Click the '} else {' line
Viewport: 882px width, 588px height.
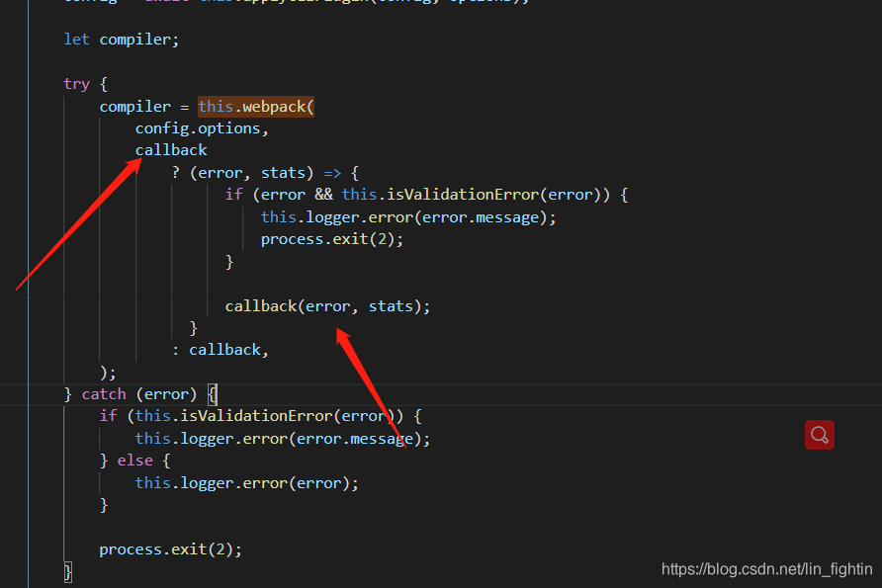[x=135, y=461]
